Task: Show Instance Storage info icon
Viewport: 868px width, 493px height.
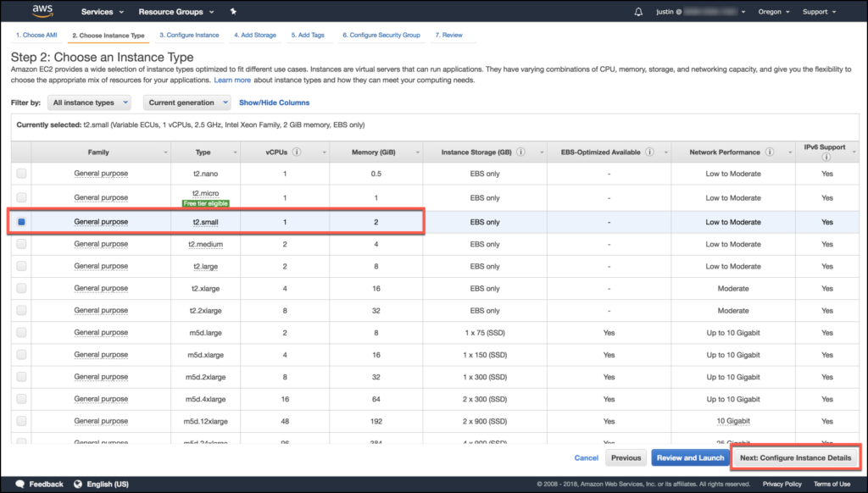Action: 521,152
